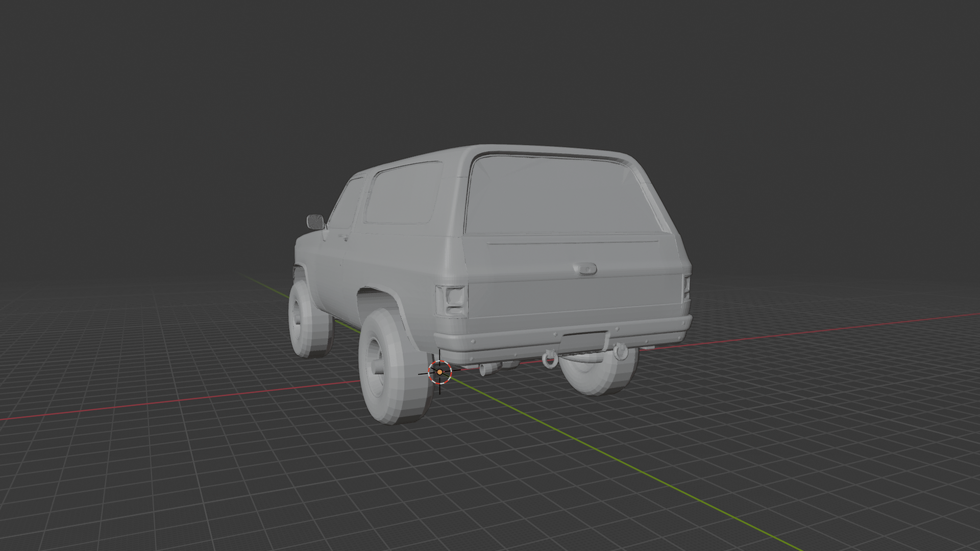Click the tailgate handle on the truck
The width and height of the screenshot is (980, 551).
tap(585, 268)
